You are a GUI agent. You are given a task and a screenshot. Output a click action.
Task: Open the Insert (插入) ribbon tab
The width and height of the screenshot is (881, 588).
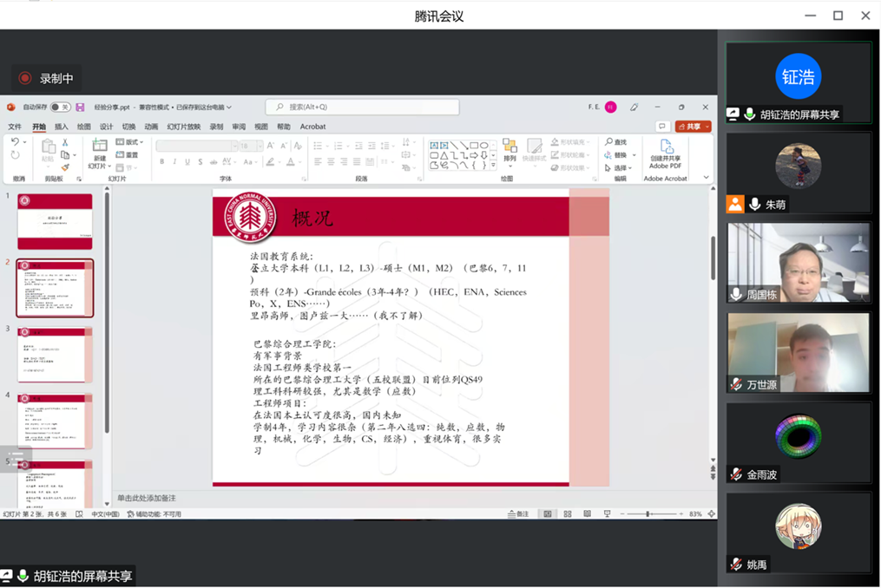tap(61, 127)
